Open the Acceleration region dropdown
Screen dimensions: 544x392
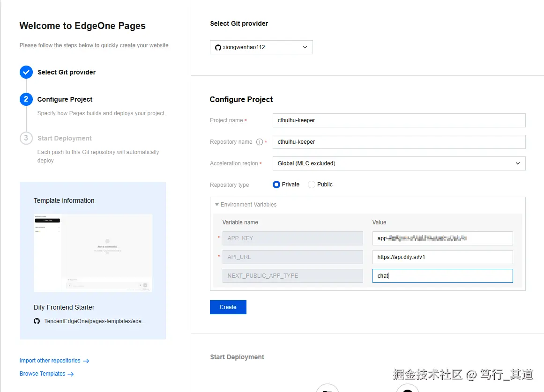pos(399,163)
